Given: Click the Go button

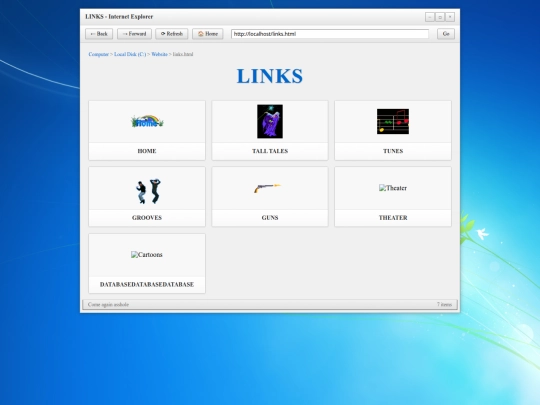Looking at the screenshot, I should point(446,34).
